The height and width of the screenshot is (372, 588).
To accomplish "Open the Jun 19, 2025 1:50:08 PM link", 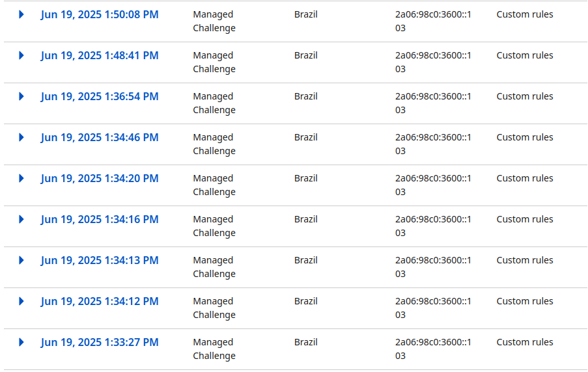I will click(100, 14).
